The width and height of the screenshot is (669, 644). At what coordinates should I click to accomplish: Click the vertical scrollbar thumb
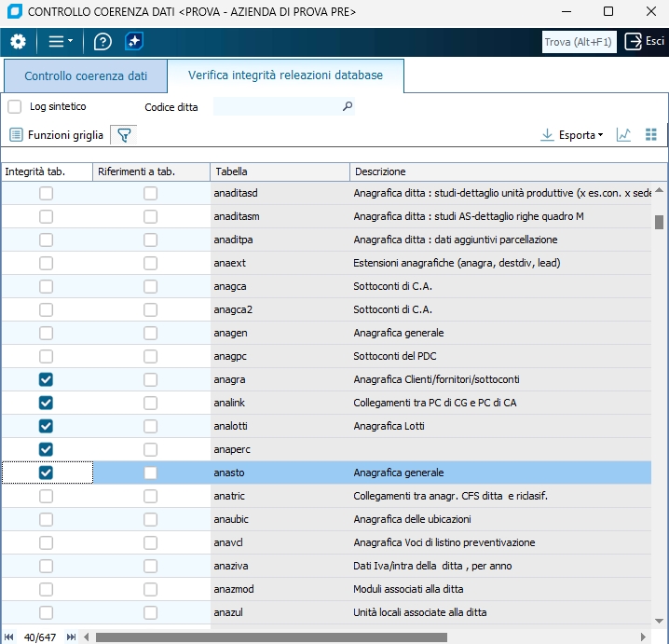click(x=659, y=222)
